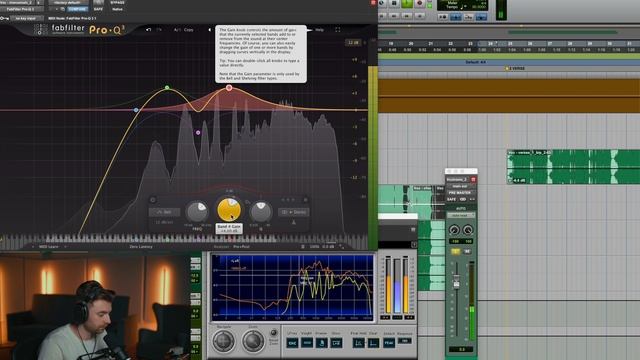Viewport: 640px width, 360px height.
Task: Select the green EQ band node
Action: 167,88
